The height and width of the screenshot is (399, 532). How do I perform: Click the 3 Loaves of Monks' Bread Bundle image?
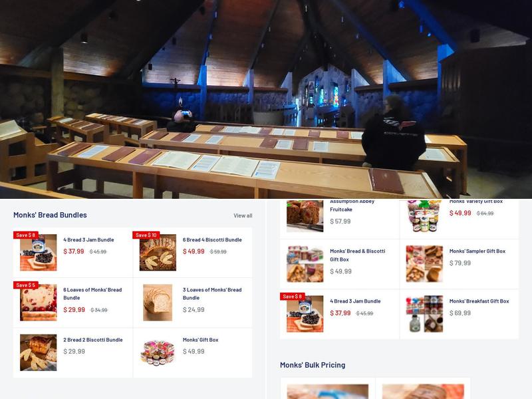pyautogui.click(x=158, y=303)
